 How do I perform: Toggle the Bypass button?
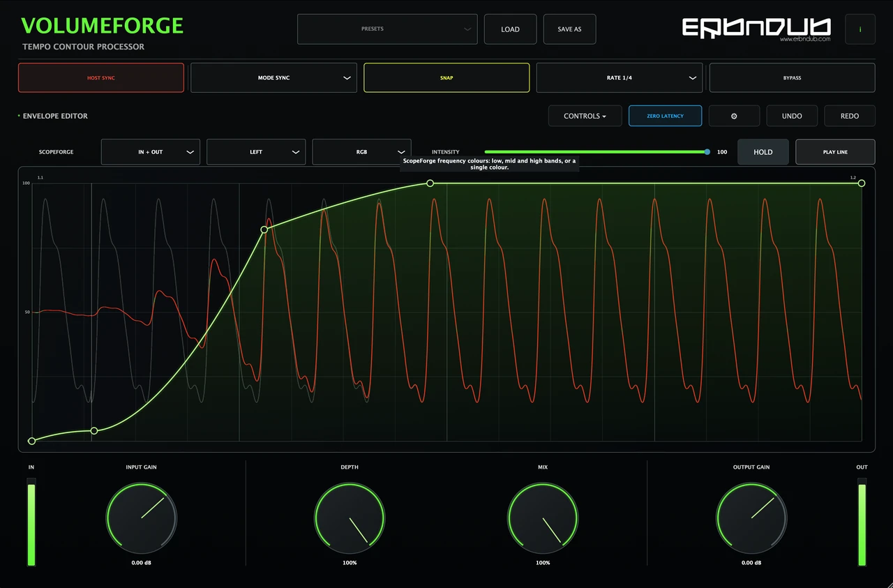pos(792,77)
